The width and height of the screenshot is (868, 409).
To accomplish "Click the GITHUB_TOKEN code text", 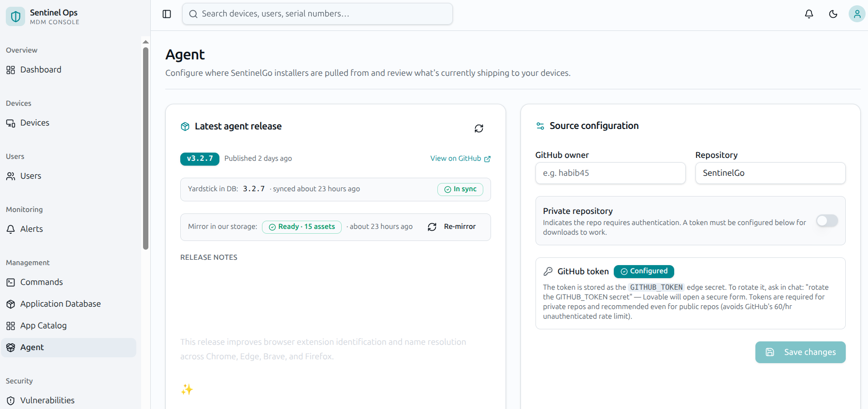I will (656, 287).
